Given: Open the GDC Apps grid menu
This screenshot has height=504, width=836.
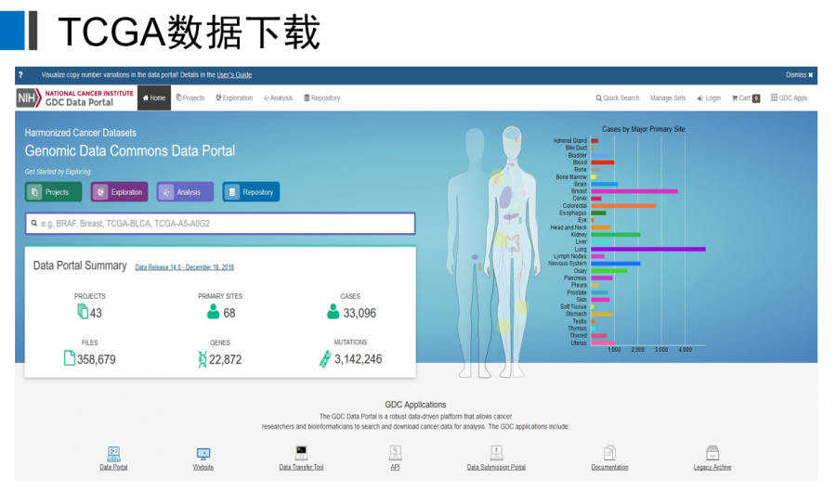Looking at the screenshot, I should click(x=789, y=98).
